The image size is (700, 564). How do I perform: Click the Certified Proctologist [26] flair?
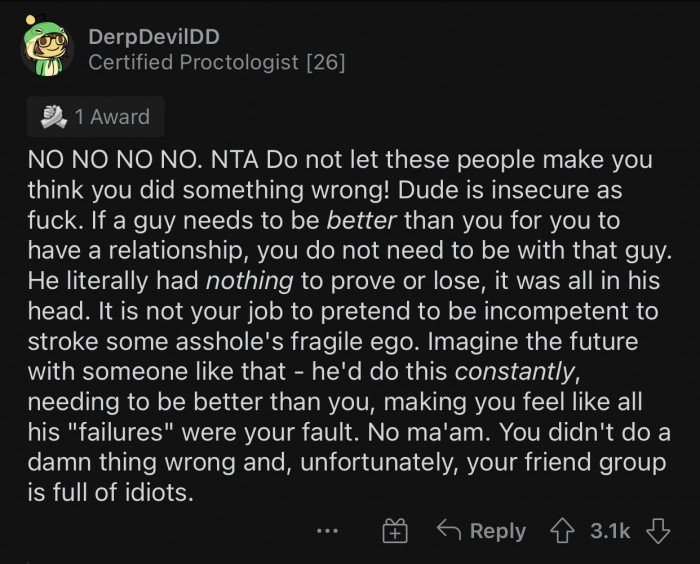coord(216,63)
